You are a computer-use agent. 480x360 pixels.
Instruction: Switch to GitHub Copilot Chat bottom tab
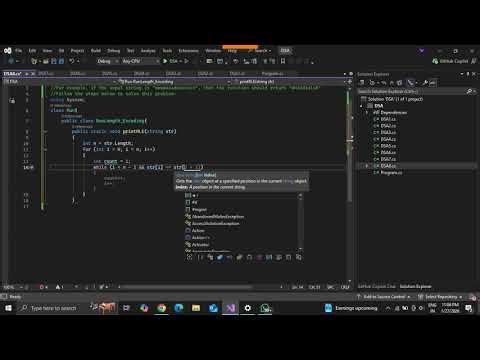[377, 286]
